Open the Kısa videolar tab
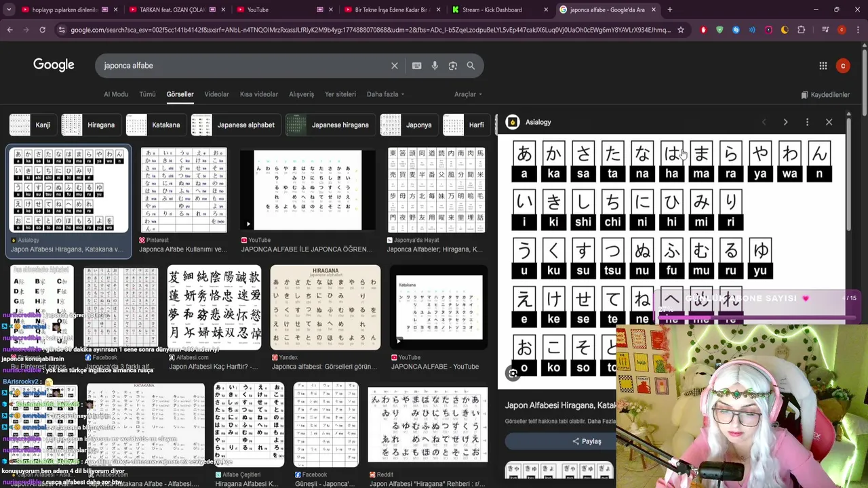Image resolution: width=868 pixels, height=488 pixels. [259, 94]
